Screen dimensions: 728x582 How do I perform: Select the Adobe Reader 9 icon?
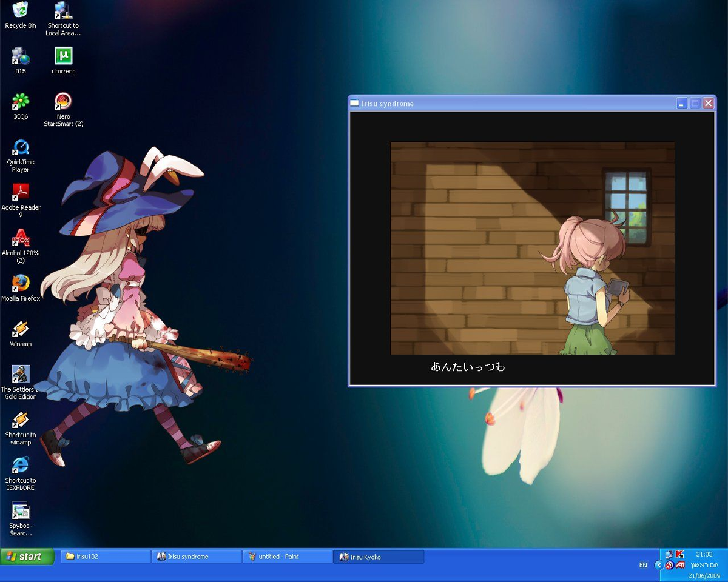[x=21, y=192]
